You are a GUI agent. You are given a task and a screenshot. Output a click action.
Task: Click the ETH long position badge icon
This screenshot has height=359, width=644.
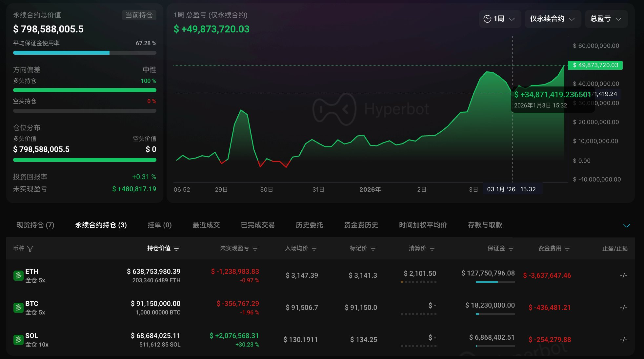(x=18, y=275)
